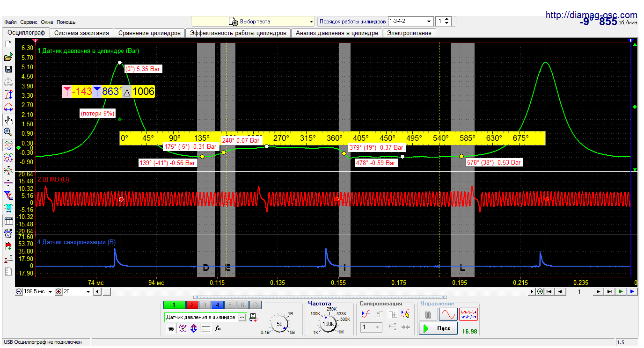Viewport: 644px width, 348px height.
Task: Click the 160K frequency knob
Action: tap(329, 324)
